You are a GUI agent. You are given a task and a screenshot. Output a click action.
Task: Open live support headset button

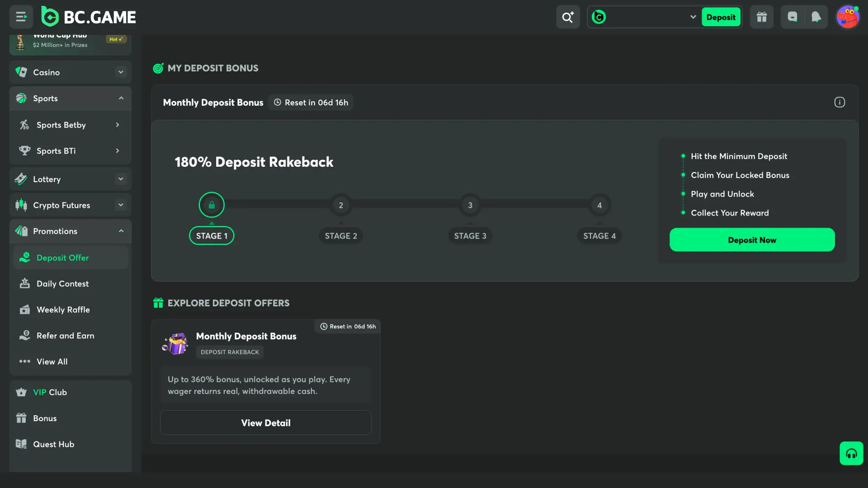851,453
